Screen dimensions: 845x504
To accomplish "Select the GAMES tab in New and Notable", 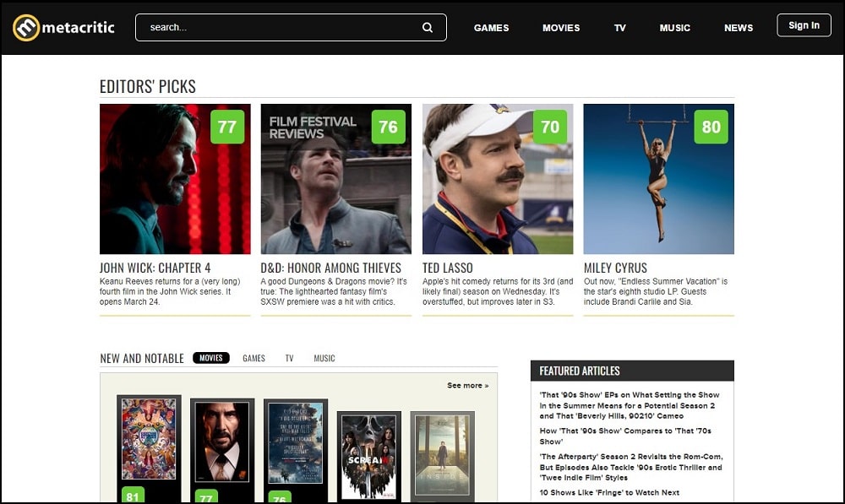I will 253,358.
